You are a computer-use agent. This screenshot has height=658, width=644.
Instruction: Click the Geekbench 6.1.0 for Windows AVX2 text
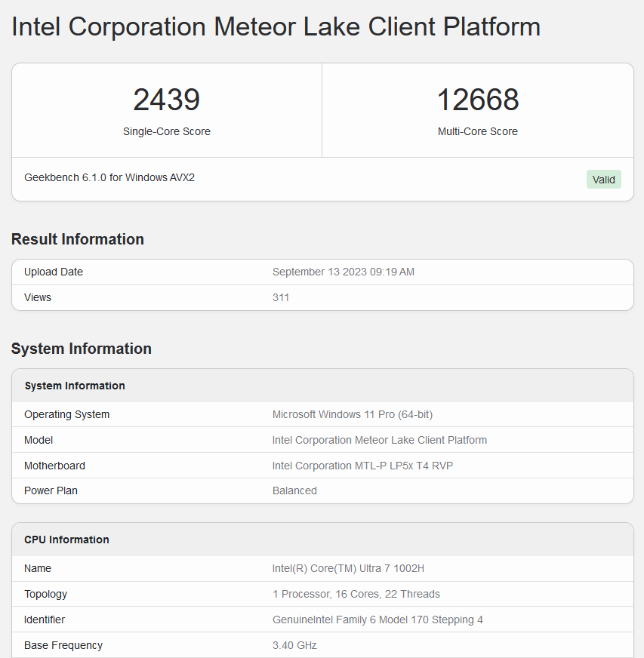coord(109,177)
